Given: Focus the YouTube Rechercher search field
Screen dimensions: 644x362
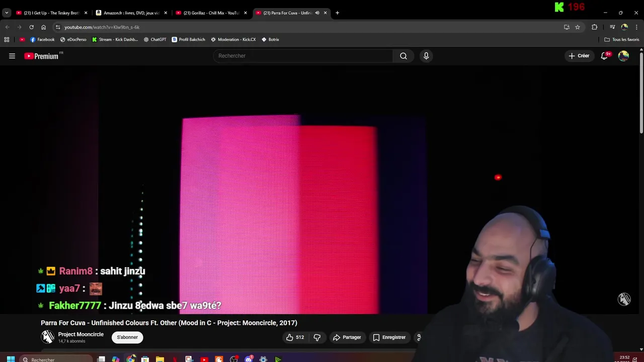Looking at the screenshot, I should click(303, 56).
